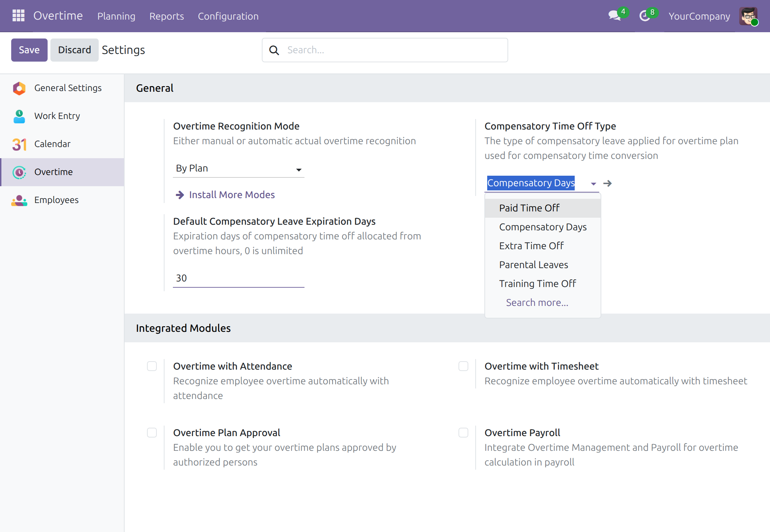This screenshot has width=770, height=532.
Task: Expand the By Plan recognition mode dropdown
Action: 239,169
